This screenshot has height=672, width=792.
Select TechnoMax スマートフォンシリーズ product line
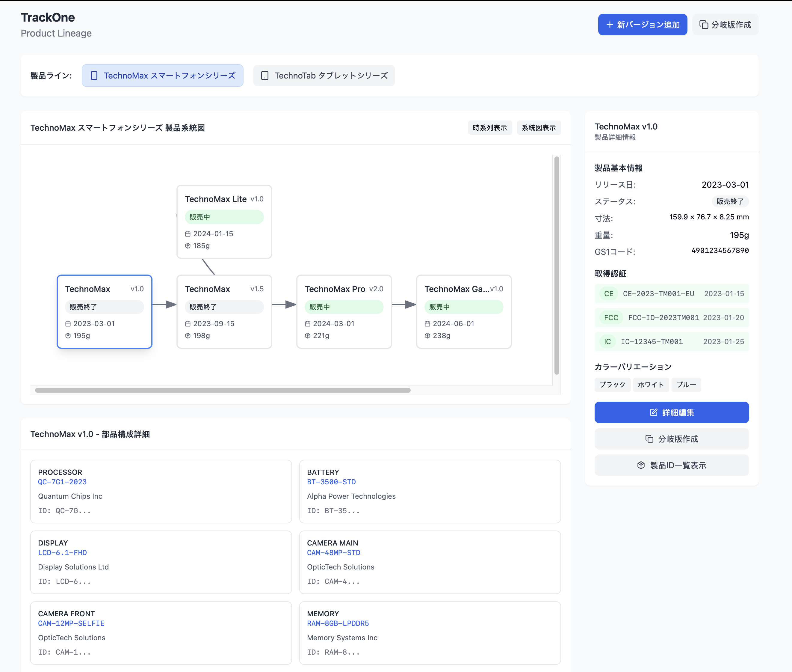point(163,76)
